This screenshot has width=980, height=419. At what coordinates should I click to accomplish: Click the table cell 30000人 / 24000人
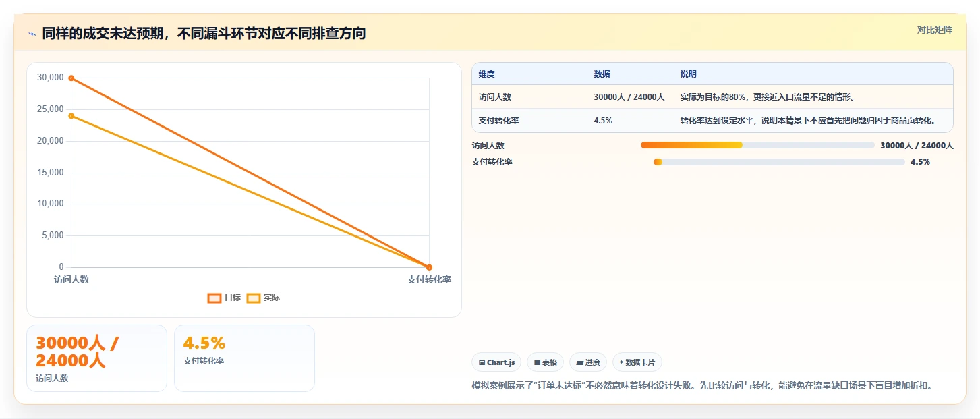[629, 97]
